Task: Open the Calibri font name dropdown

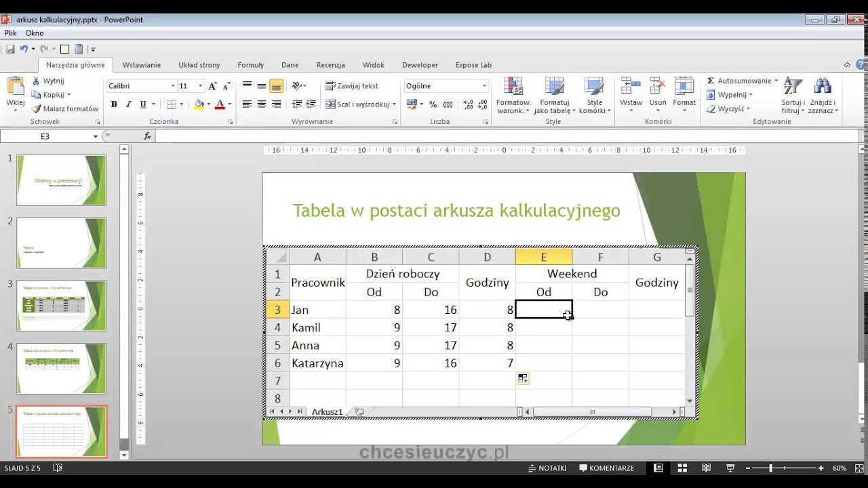Action: [172, 86]
